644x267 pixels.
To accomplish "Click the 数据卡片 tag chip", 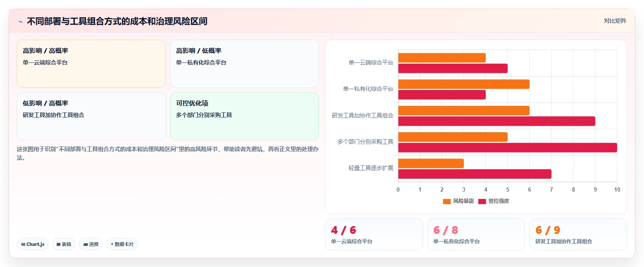I will 122,244.
